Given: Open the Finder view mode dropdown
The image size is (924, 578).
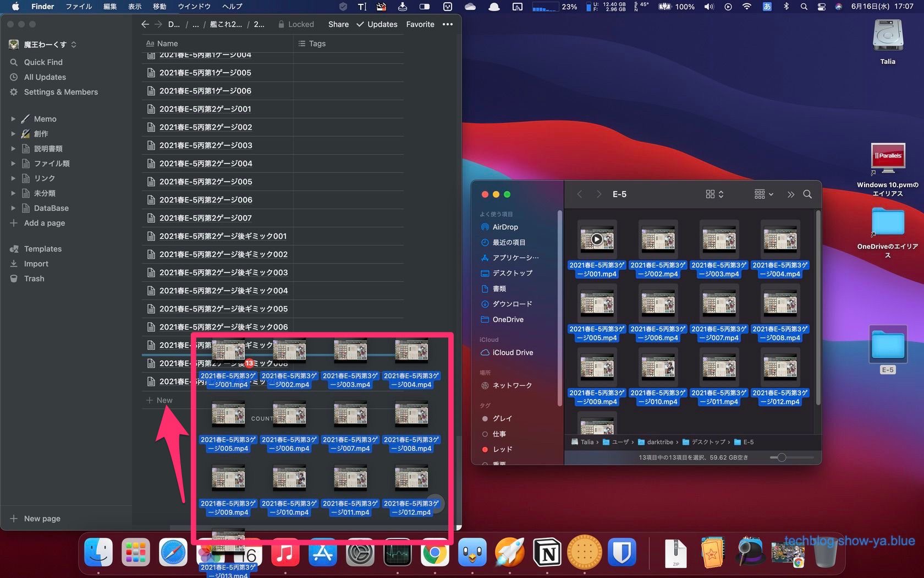Looking at the screenshot, I should tap(714, 194).
